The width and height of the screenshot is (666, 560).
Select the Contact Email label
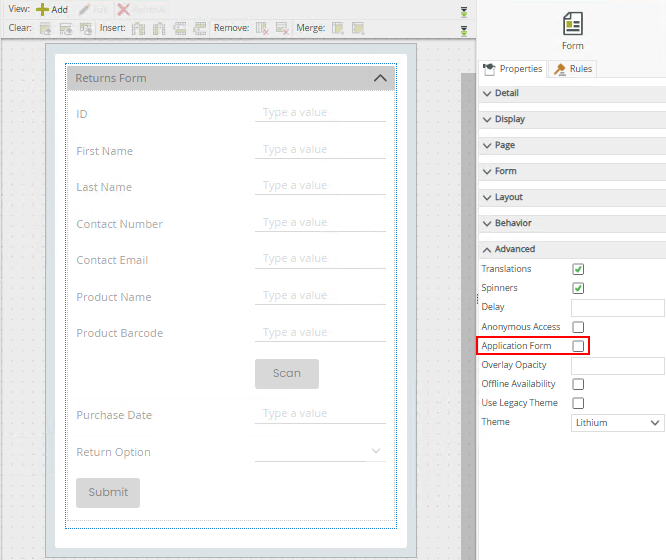click(x=112, y=260)
